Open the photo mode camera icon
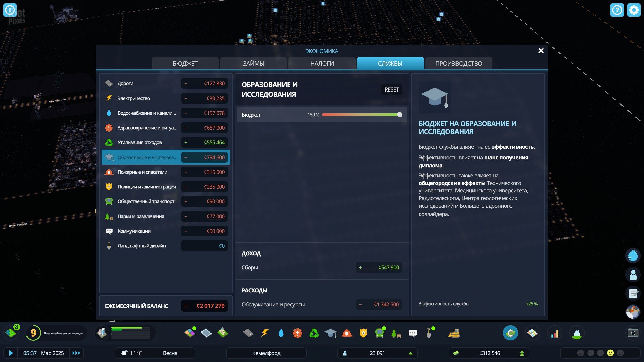Screen dimensions: 644x362 (x=633, y=333)
